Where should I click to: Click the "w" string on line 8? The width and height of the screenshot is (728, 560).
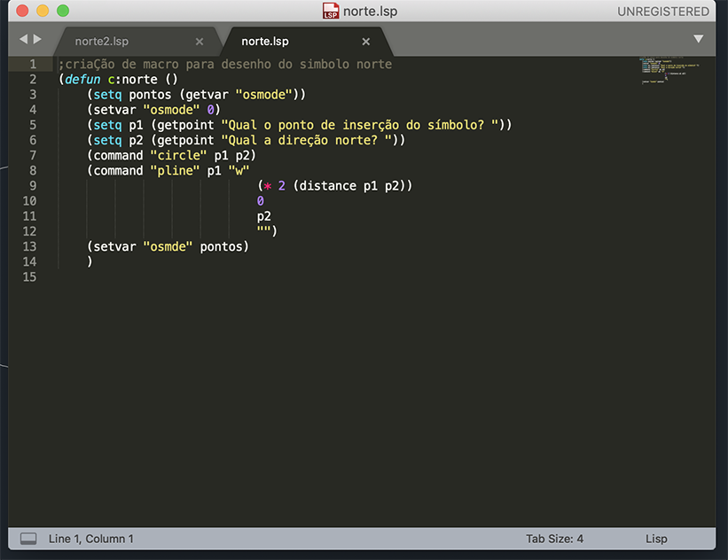[x=239, y=171]
